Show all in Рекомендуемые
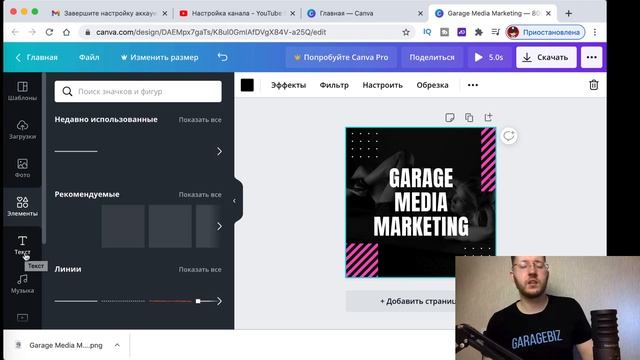Viewport: 640px width, 360px height. coord(200,195)
